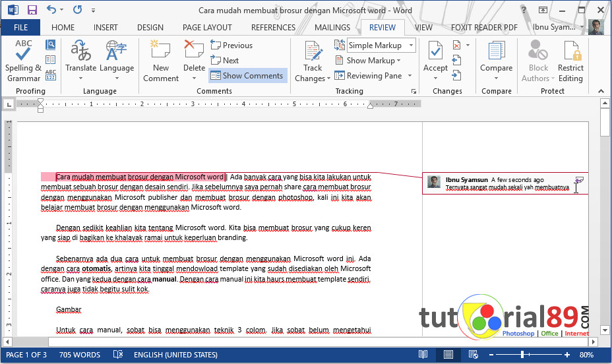Switch to the HOME tab

click(x=63, y=27)
